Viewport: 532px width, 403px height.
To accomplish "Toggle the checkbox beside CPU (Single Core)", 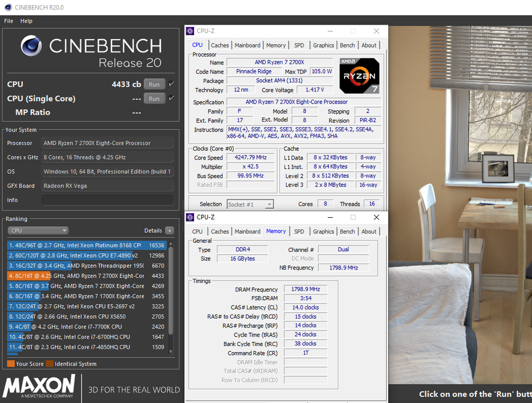I will click(x=171, y=98).
